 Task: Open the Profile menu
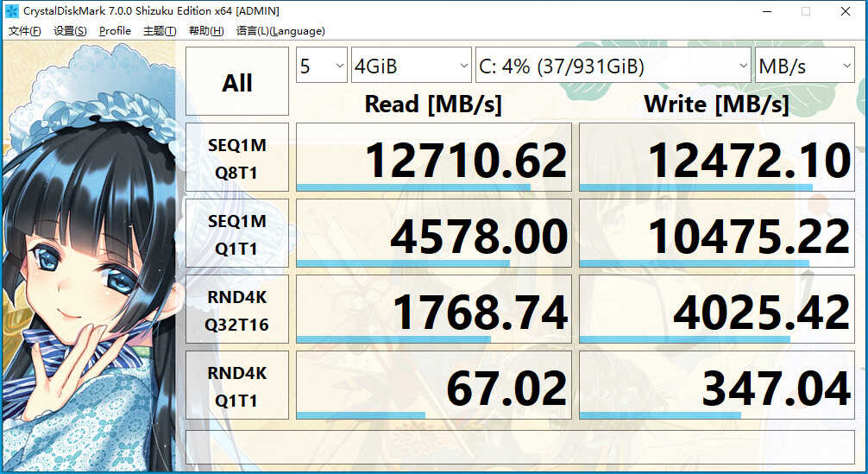click(115, 31)
